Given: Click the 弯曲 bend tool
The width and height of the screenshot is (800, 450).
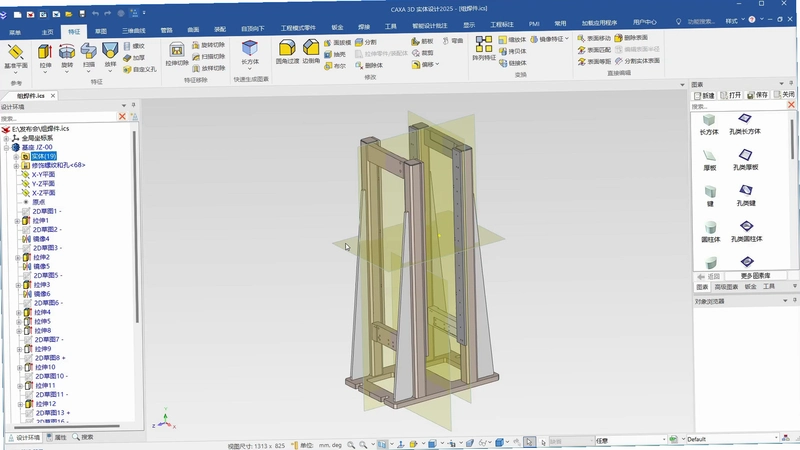Looking at the screenshot, I should (x=453, y=41).
